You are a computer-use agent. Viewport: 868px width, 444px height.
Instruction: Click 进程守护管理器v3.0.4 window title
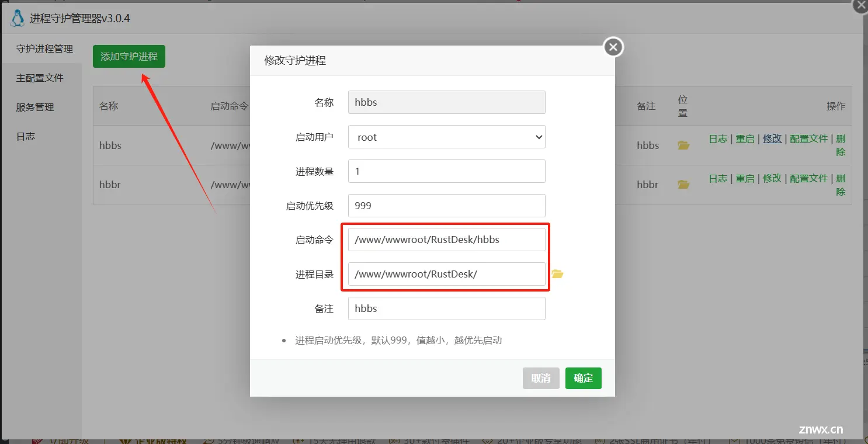pos(80,19)
